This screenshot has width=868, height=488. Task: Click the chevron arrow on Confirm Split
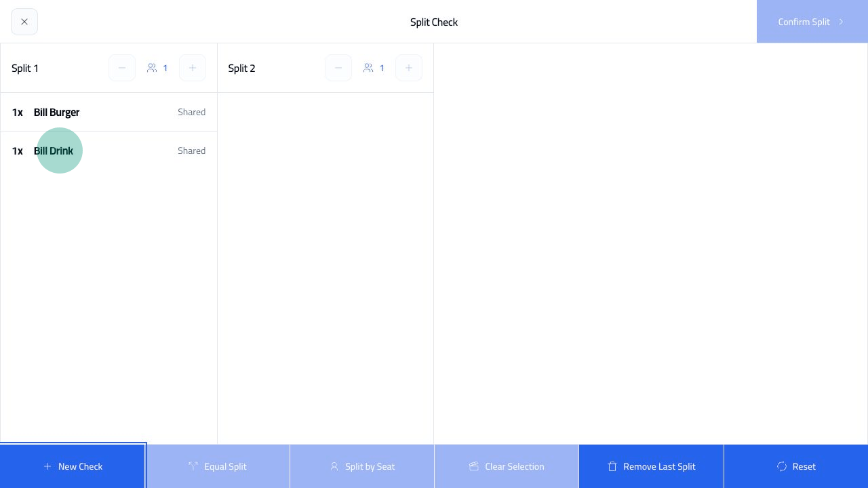coord(841,22)
